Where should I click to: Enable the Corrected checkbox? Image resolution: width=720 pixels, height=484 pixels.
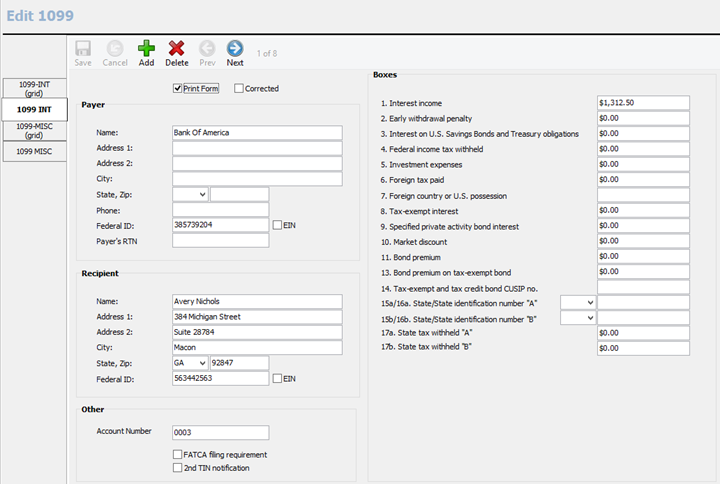(238, 89)
